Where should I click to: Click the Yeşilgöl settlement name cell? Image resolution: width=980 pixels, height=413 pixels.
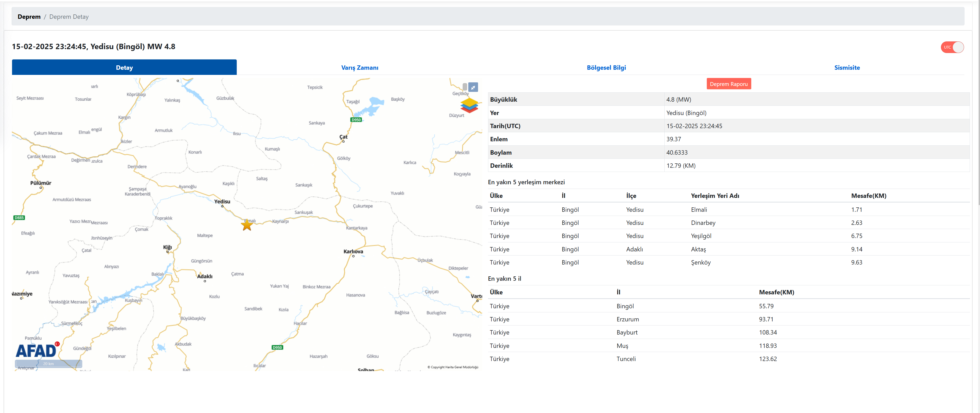click(x=701, y=236)
